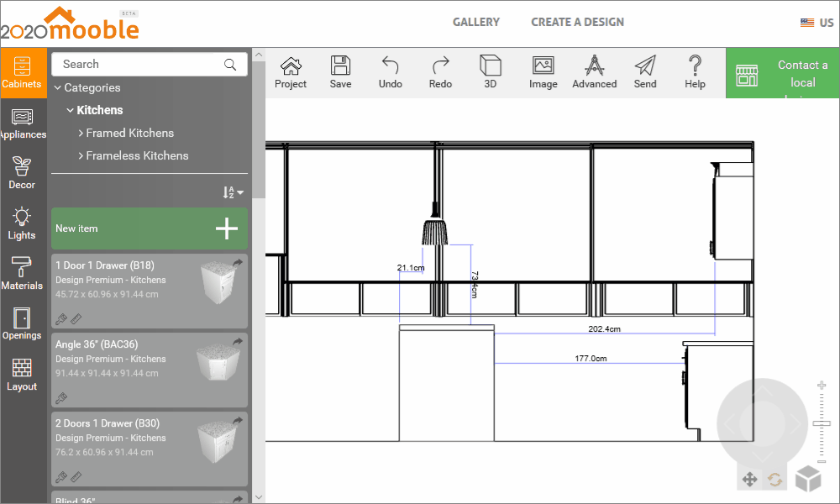Click ruler icon on 2 Doors 1 Drawer

(x=76, y=476)
